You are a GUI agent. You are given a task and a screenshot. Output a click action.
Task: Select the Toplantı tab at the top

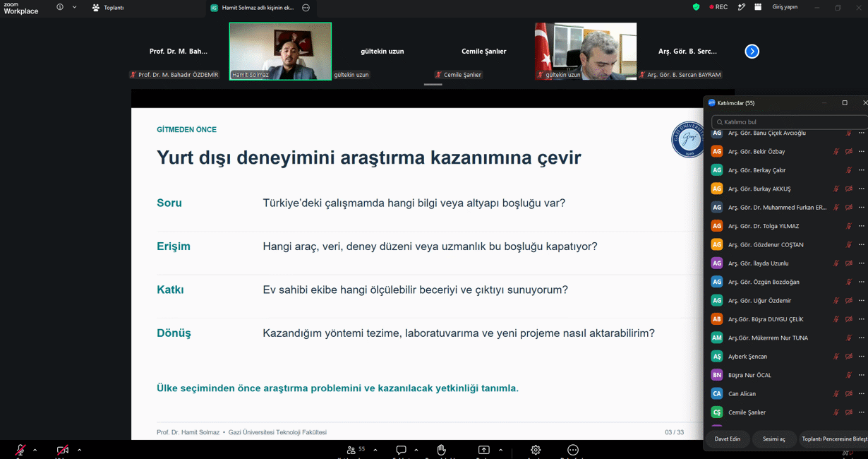coord(108,8)
